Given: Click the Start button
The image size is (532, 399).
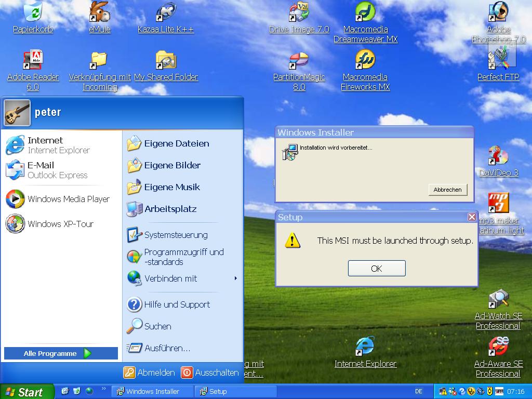Looking at the screenshot, I should click(27, 392).
